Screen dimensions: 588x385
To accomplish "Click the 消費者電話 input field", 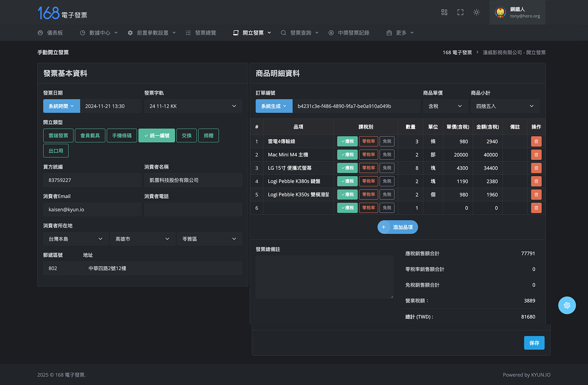I will point(193,209).
